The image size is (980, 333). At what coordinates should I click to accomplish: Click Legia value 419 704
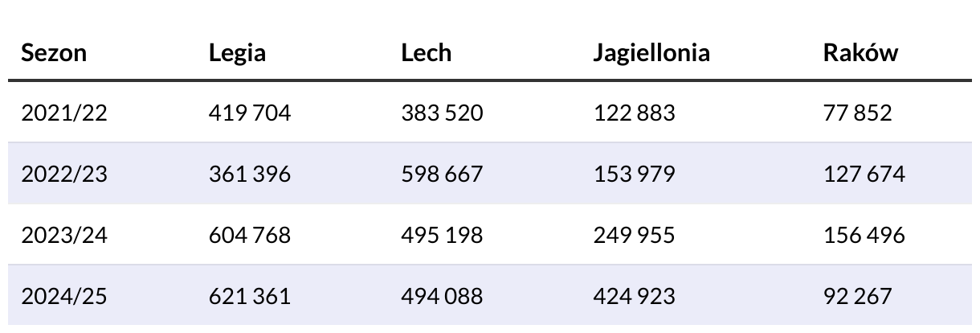[250, 113]
